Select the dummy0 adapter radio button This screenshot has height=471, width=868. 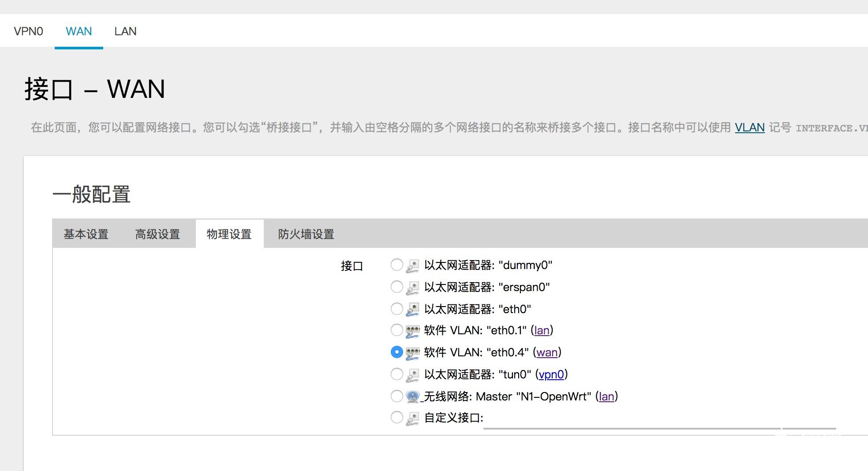(397, 265)
